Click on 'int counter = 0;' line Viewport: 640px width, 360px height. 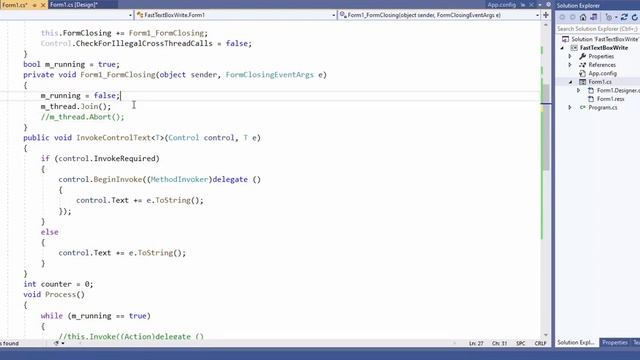click(58, 284)
